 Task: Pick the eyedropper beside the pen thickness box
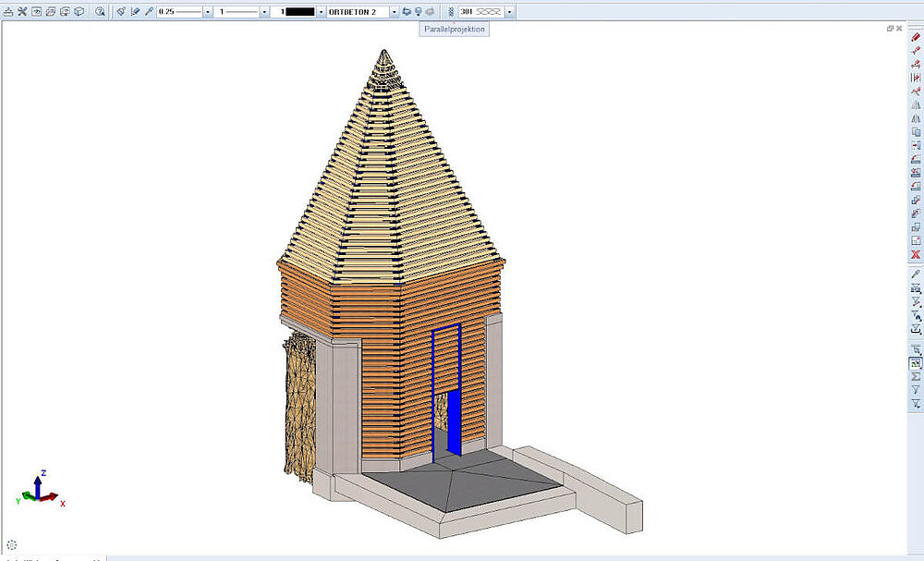tap(149, 11)
